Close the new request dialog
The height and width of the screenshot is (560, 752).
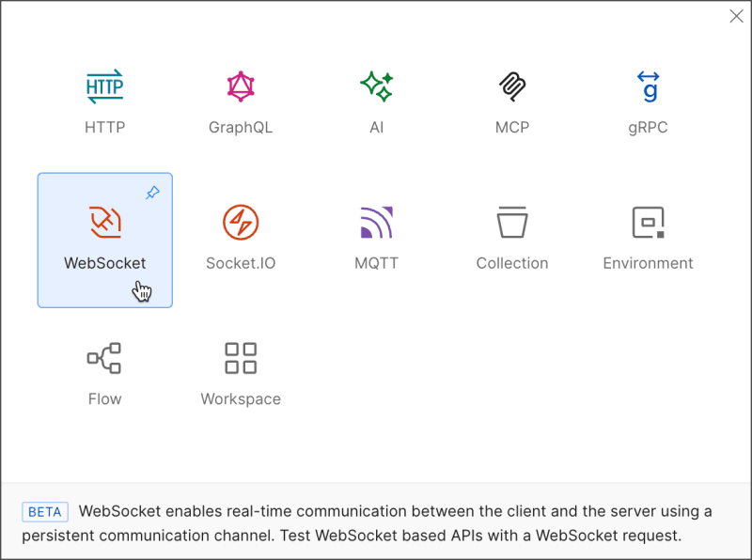pos(736,16)
